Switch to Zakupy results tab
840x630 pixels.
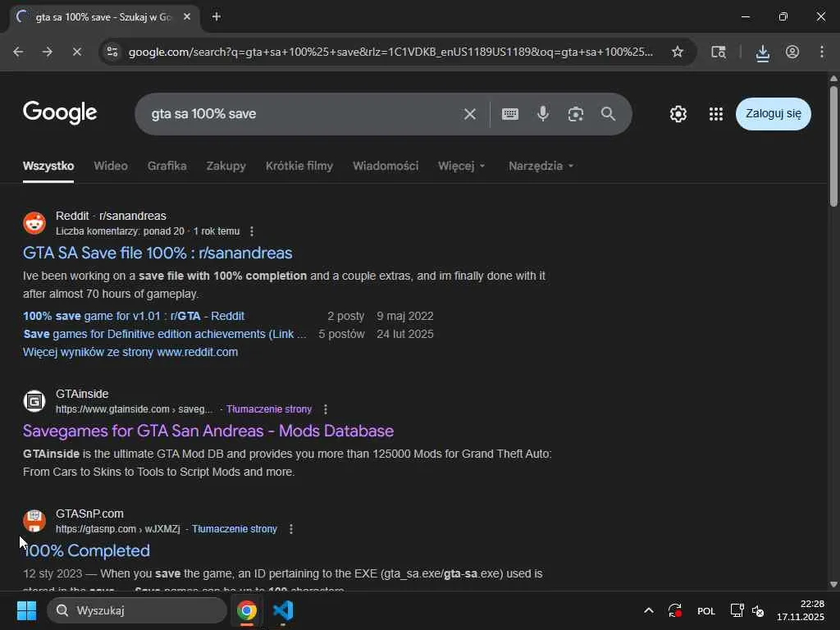point(226,166)
